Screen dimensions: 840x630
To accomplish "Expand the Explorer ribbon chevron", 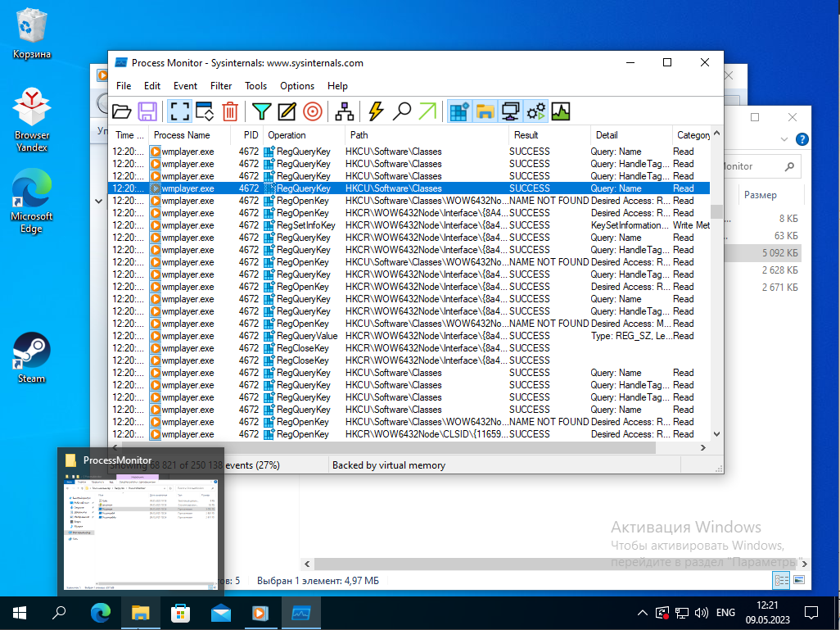I will tap(784, 139).
